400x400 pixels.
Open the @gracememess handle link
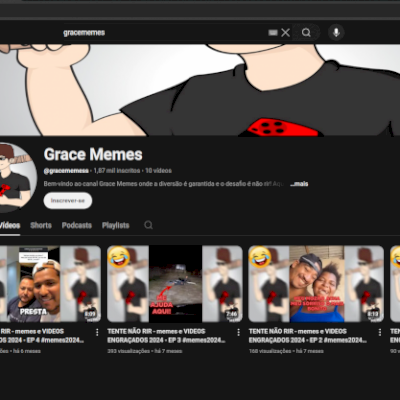[x=66, y=171]
